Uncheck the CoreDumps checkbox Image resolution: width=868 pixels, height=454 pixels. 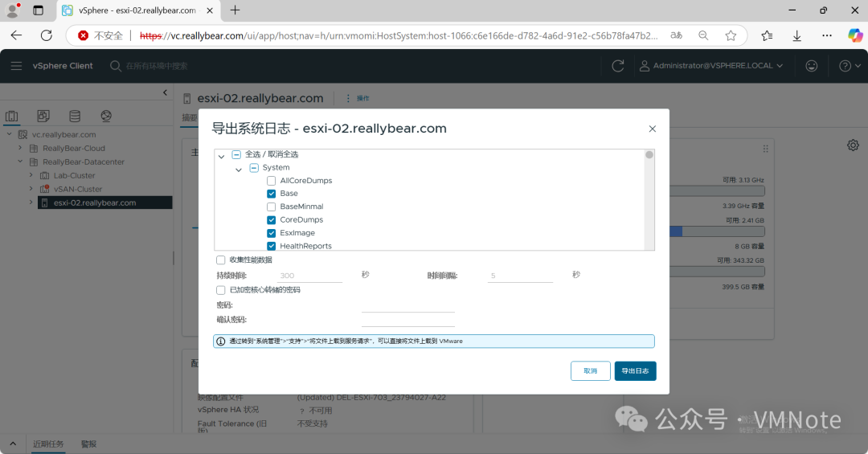[x=272, y=220]
